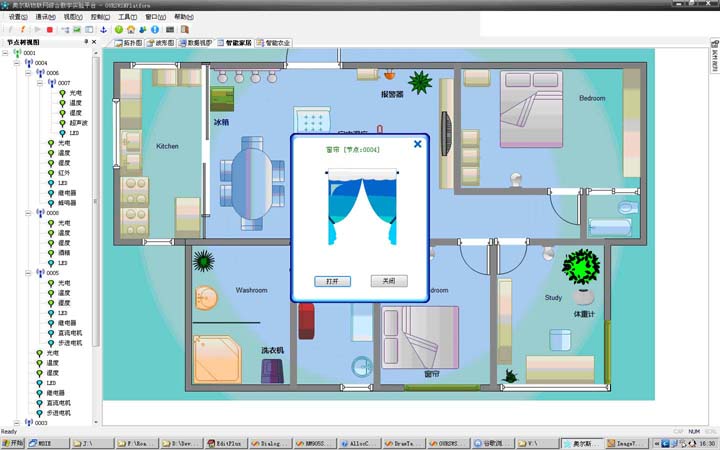Close the 窗帘 dialog with X

417,144
